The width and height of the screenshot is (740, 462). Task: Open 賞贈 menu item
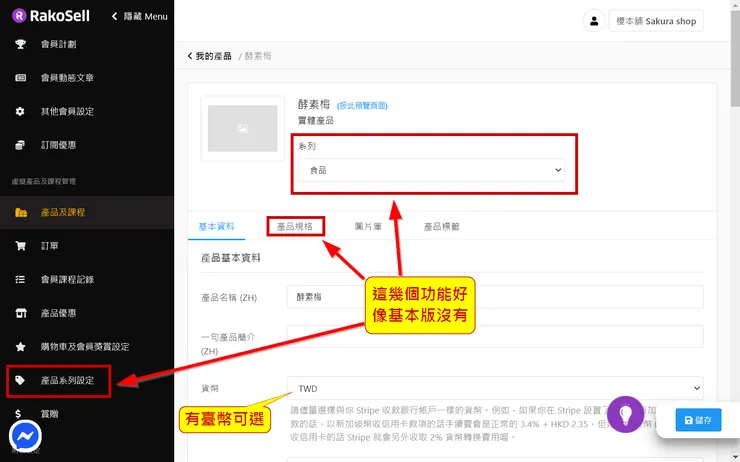50,414
